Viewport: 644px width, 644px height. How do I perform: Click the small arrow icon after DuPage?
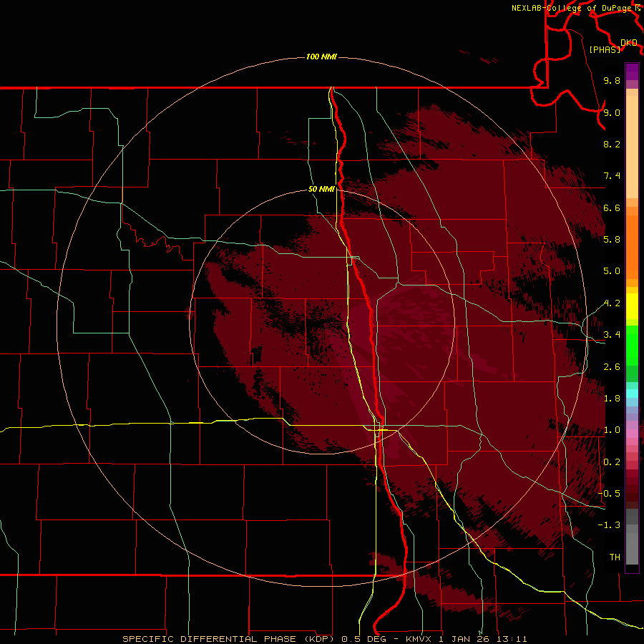click(638, 7)
